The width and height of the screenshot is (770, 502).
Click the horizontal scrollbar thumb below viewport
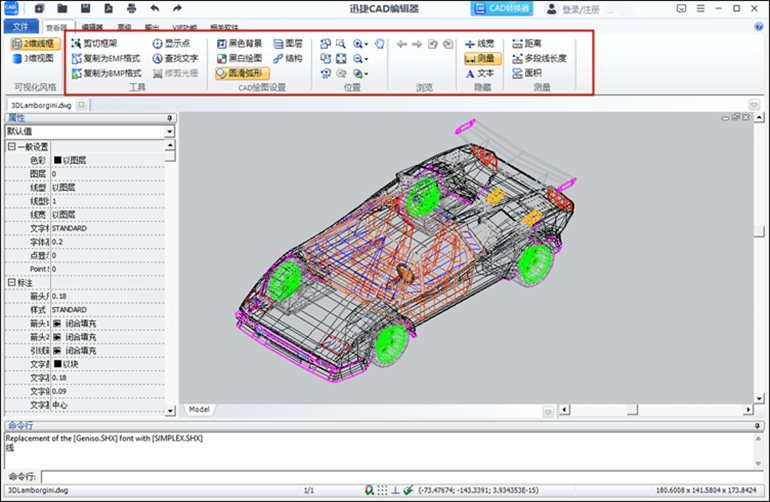(x=632, y=410)
